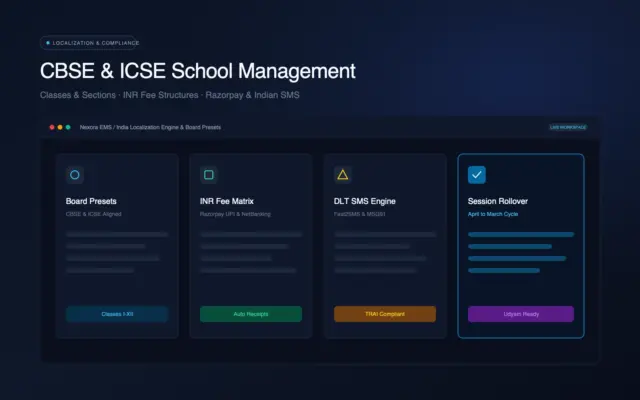This screenshot has height=400, width=640.
Task: Click the Classes & Sections tagline text
Action: click(170, 95)
